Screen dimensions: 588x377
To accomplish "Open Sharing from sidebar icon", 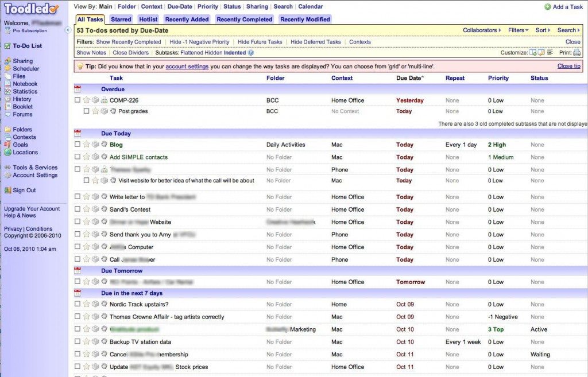I will pyautogui.click(x=7, y=61).
